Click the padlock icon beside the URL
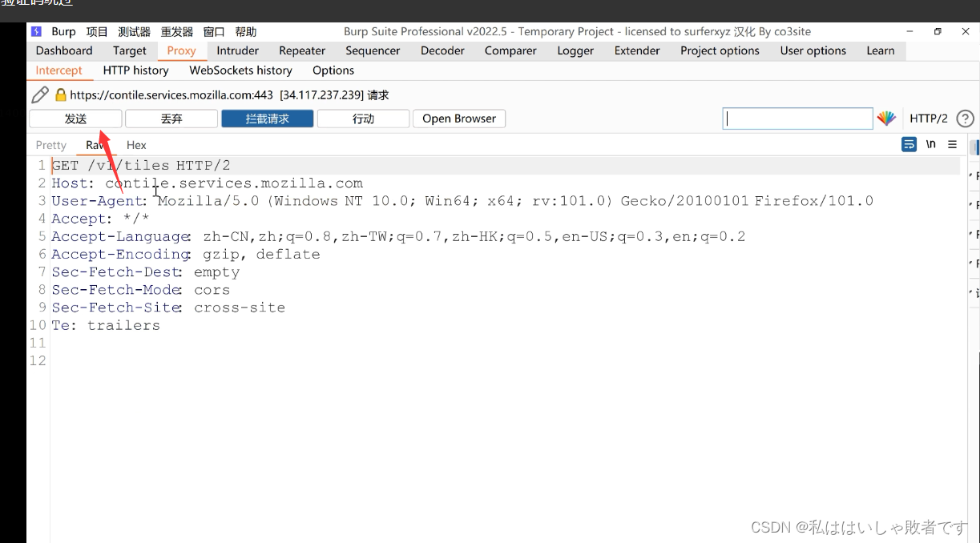 [60, 95]
